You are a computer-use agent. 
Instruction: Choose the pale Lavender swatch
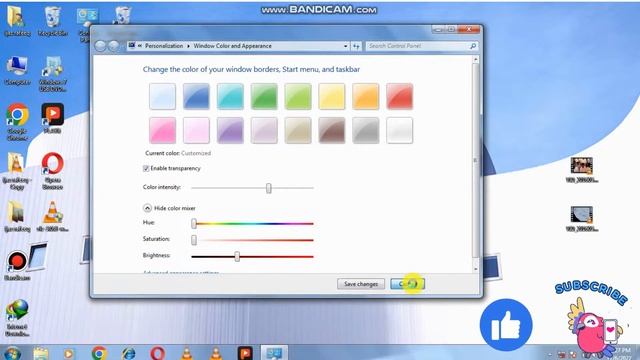point(264,130)
